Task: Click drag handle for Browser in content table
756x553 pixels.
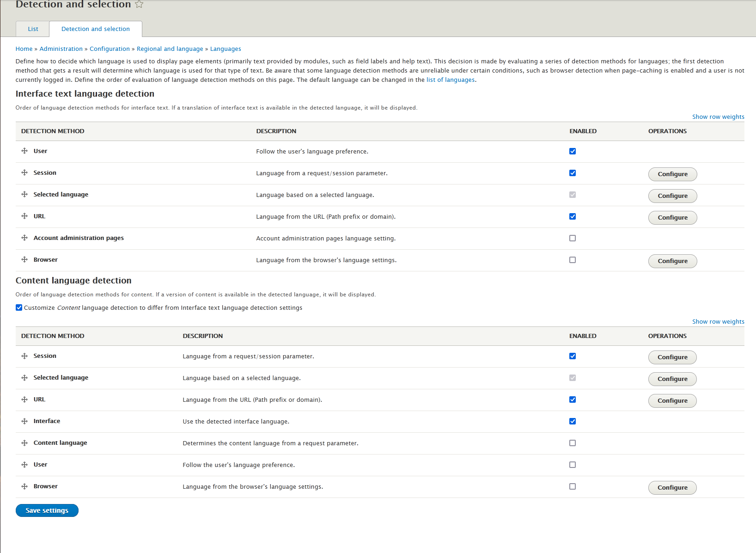Action: click(24, 486)
